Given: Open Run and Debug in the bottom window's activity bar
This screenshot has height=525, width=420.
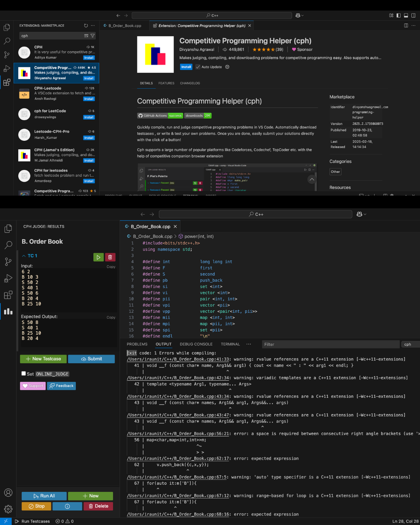Looking at the screenshot, I should point(8,278).
